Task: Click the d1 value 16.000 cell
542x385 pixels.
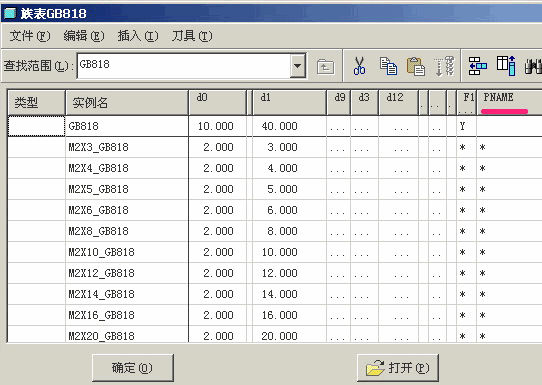Action: (x=289, y=315)
